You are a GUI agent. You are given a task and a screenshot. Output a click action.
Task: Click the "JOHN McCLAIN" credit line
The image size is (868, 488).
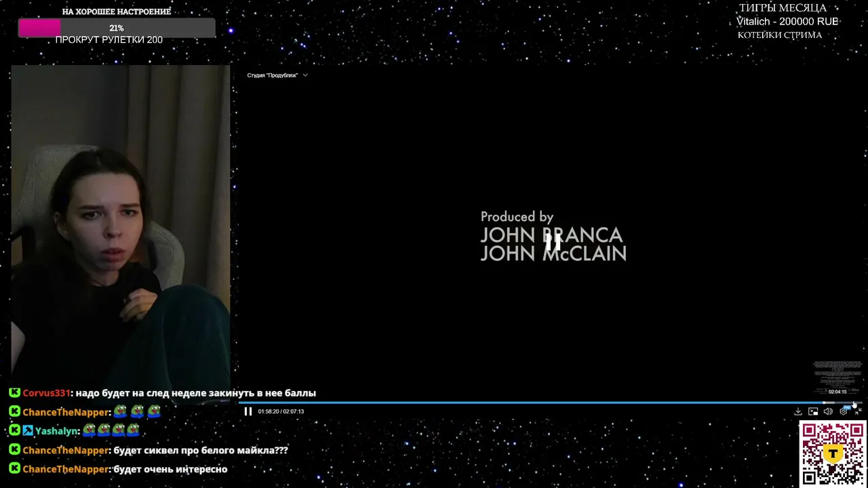coord(553,253)
